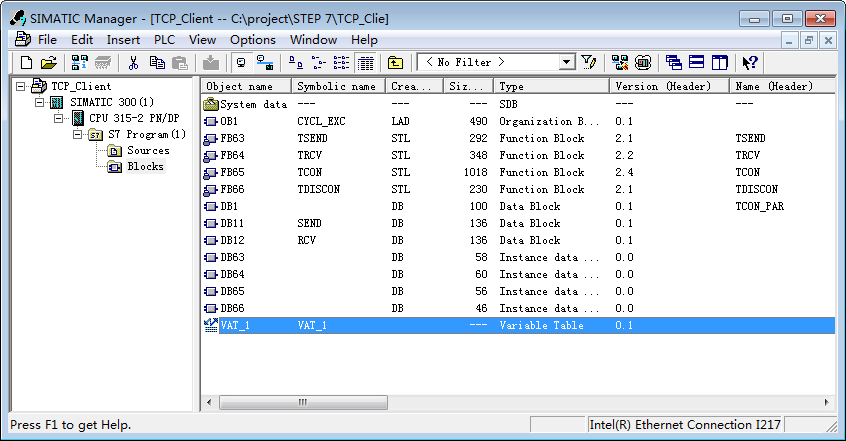846x441 pixels.
Task: Open the PLC menu
Action: tap(164, 40)
